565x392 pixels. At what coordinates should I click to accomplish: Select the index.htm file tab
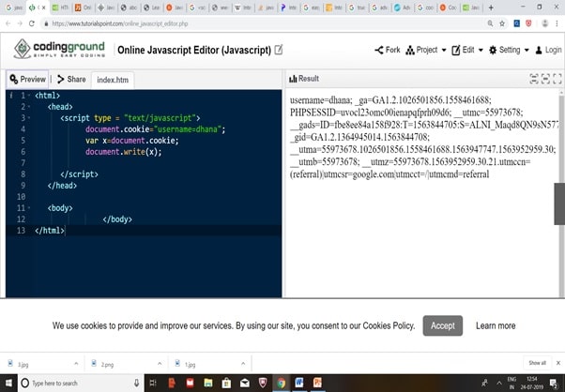(x=113, y=80)
